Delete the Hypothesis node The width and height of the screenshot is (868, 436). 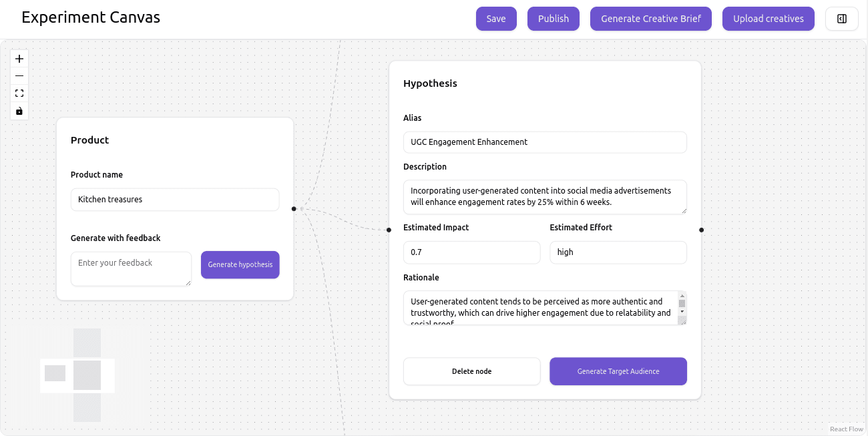(x=471, y=371)
